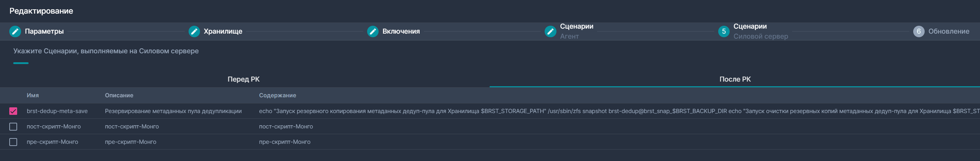980x161 pixels.
Task: Click the Описание column header
Action: click(x=119, y=96)
